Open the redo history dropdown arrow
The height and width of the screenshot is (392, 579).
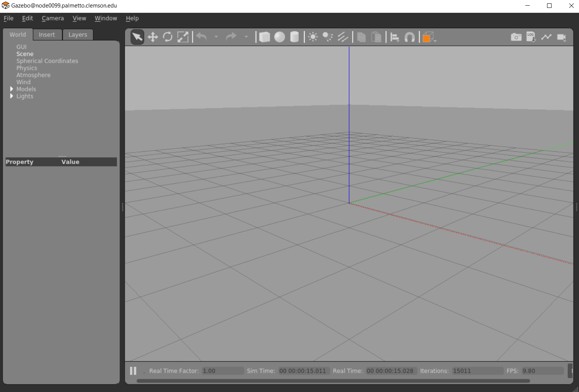tap(246, 37)
